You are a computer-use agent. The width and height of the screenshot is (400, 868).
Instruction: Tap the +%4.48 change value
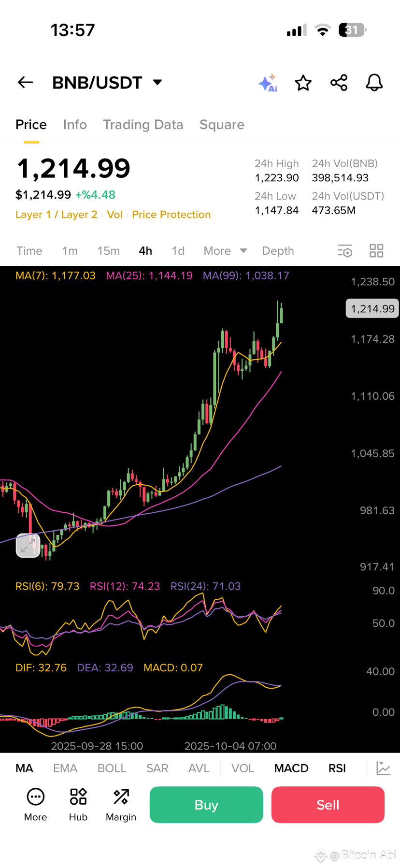click(x=96, y=195)
